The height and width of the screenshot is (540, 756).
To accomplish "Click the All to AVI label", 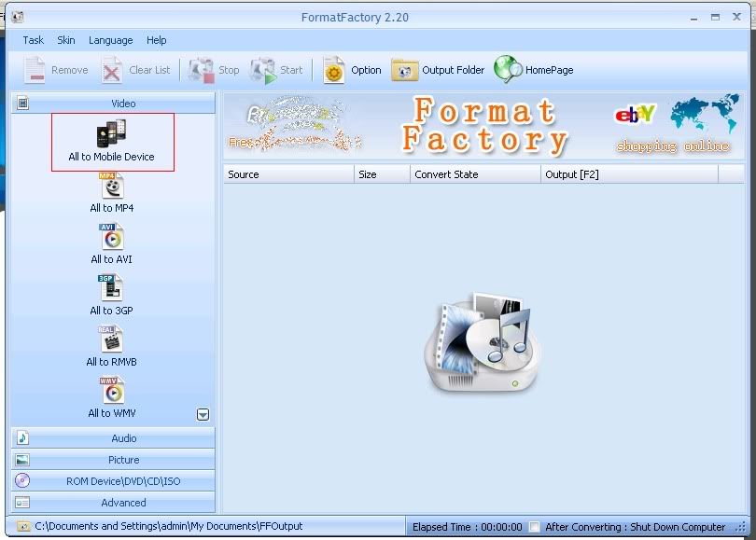I will click(111, 259).
